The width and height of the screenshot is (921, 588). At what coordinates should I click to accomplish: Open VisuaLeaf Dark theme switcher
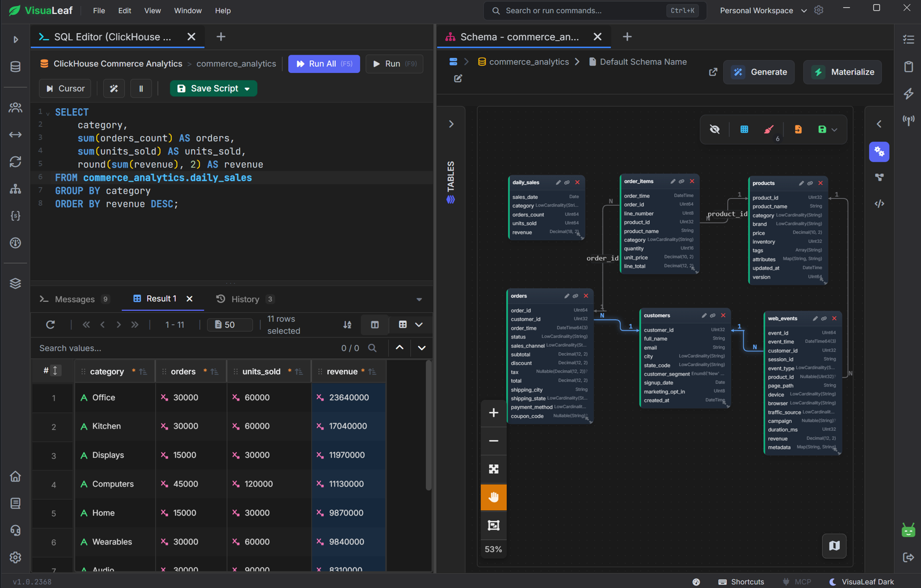[861, 582]
